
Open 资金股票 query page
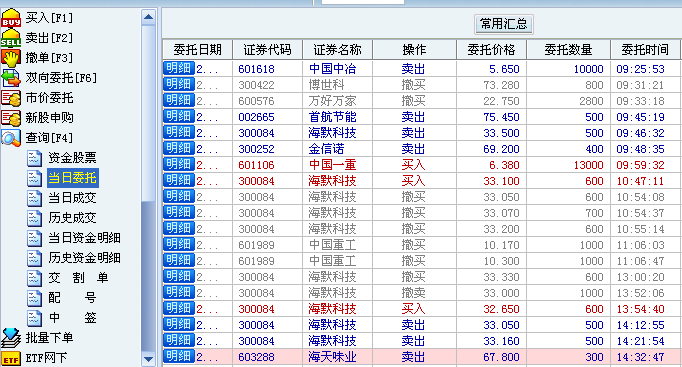(x=72, y=158)
